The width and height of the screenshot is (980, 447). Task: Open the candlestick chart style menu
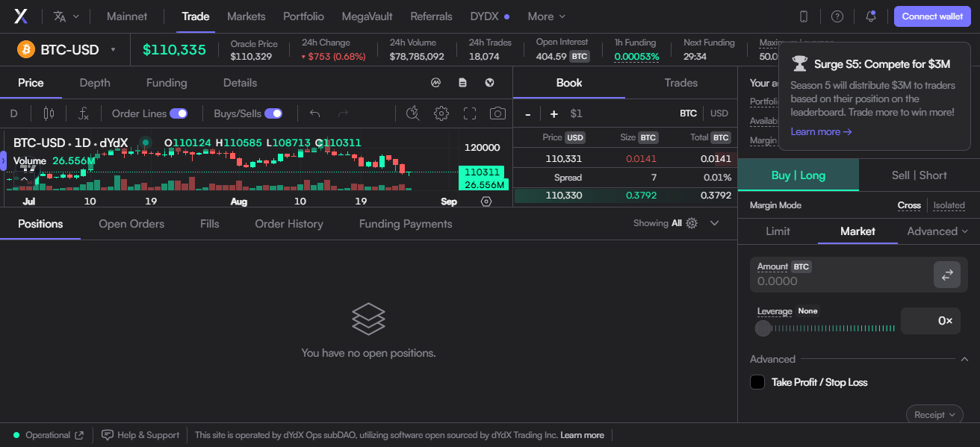tap(49, 113)
